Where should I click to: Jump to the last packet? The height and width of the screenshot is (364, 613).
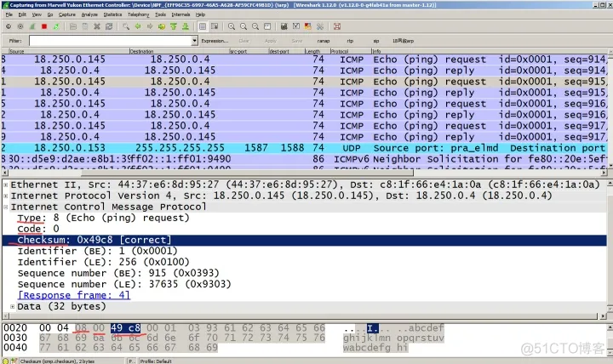(186, 26)
